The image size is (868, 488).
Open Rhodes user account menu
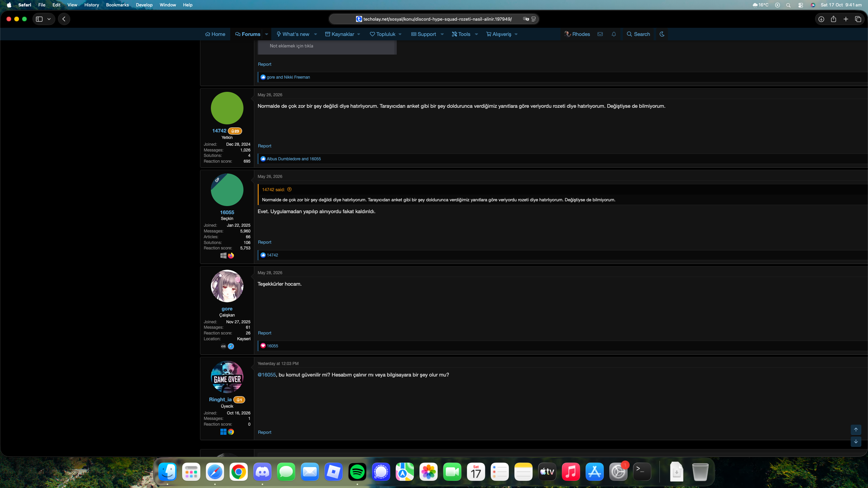click(577, 34)
